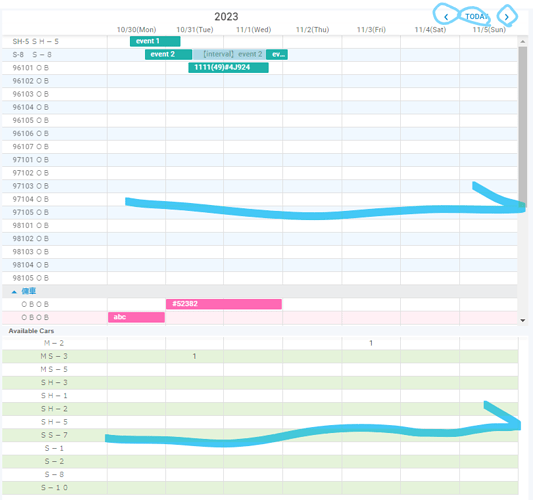Go to previous week with left chevron
The width and height of the screenshot is (533, 500).
point(446,17)
